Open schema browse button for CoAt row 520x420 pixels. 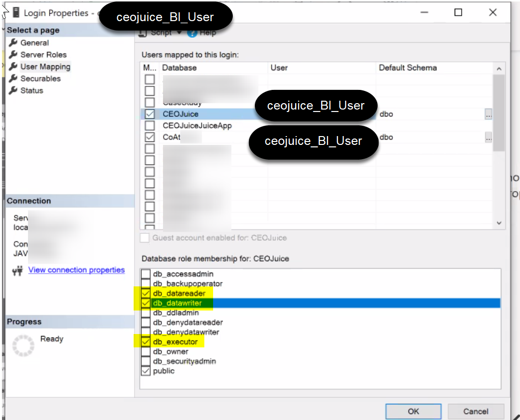(488, 137)
